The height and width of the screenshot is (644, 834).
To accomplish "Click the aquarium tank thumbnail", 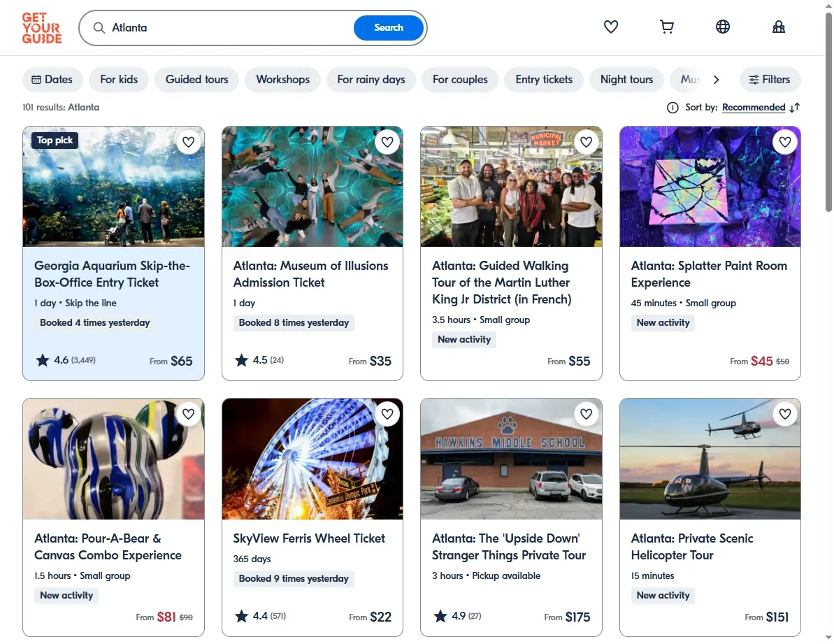I will point(113,187).
